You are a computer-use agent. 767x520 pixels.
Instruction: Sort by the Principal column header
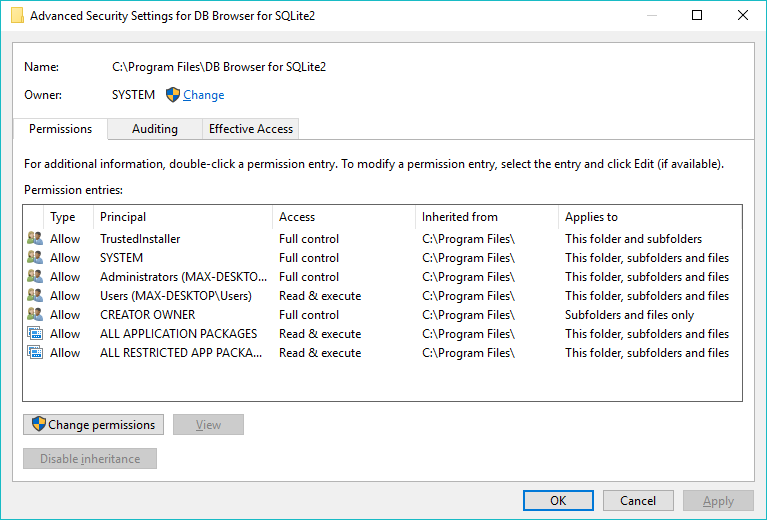point(182,217)
